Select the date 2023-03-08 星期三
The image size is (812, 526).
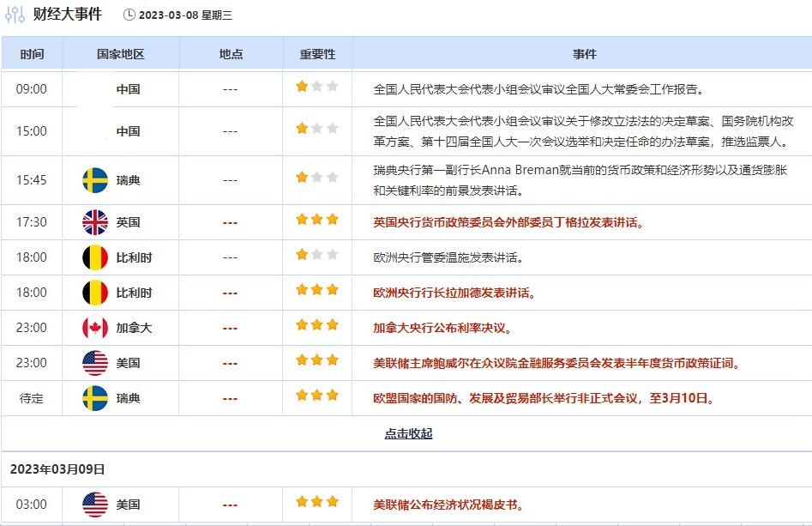tap(185, 15)
